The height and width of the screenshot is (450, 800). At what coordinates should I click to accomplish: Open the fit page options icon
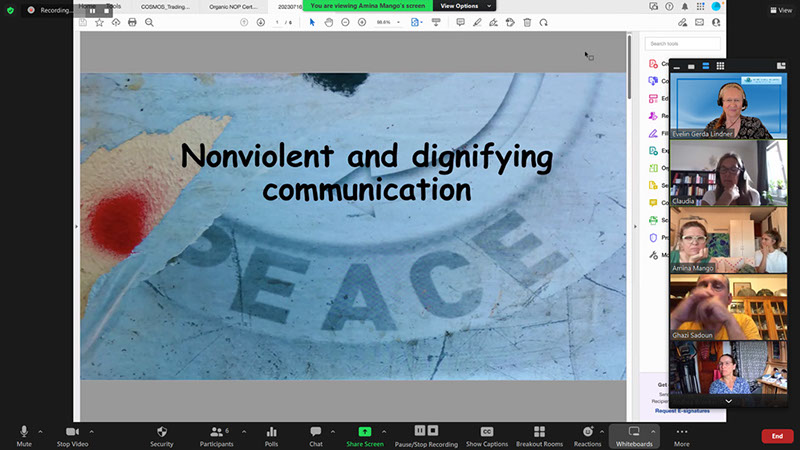click(x=416, y=22)
